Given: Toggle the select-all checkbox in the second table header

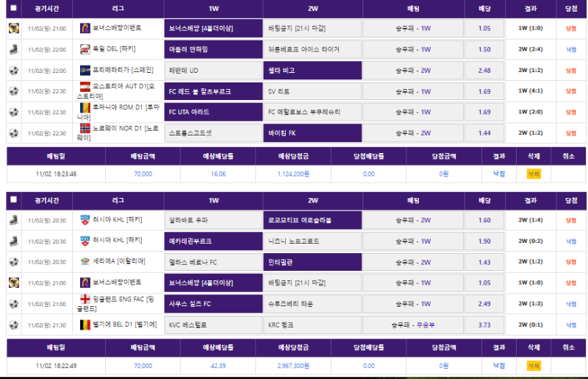Looking at the screenshot, I should tap(13, 200).
